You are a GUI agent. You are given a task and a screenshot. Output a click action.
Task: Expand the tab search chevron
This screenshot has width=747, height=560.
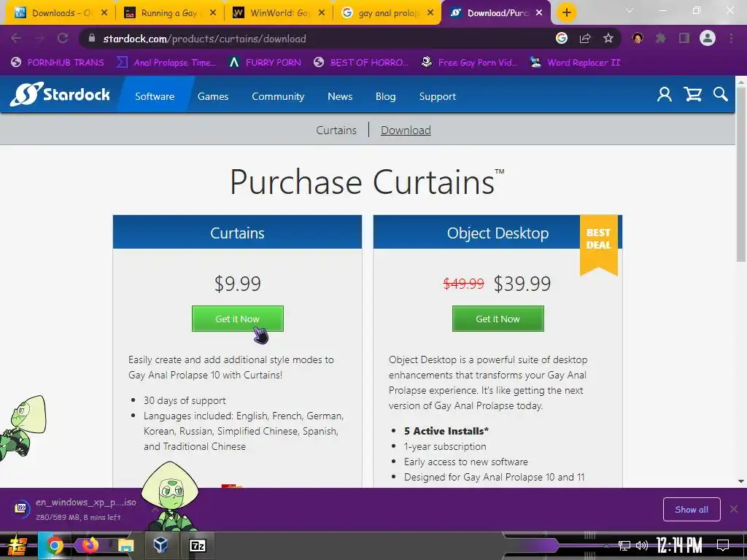click(x=630, y=10)
